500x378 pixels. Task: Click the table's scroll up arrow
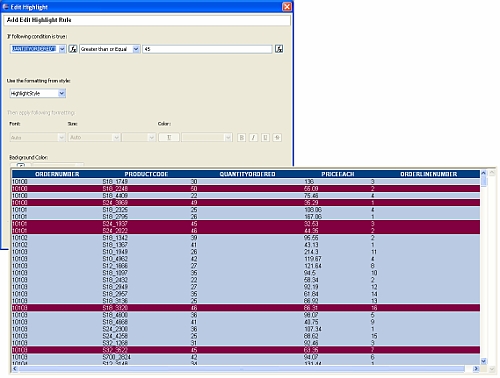(x=484, y=173)
